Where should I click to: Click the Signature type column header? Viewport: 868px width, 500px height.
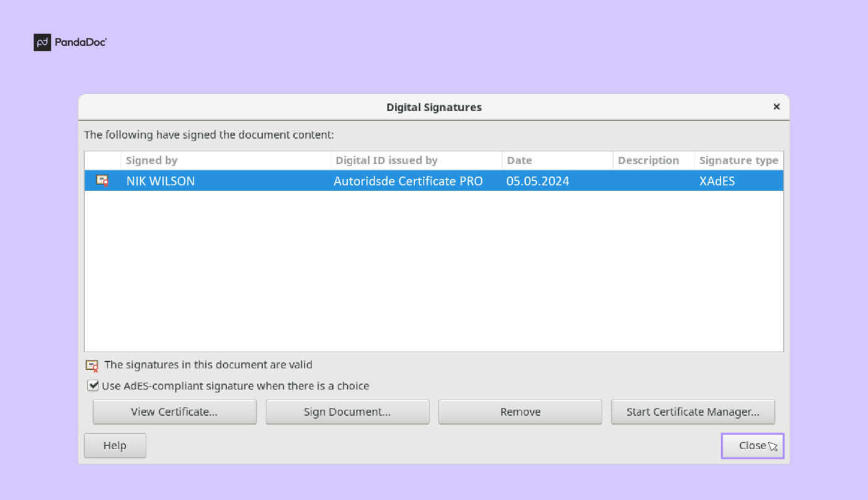click(739, 160)
